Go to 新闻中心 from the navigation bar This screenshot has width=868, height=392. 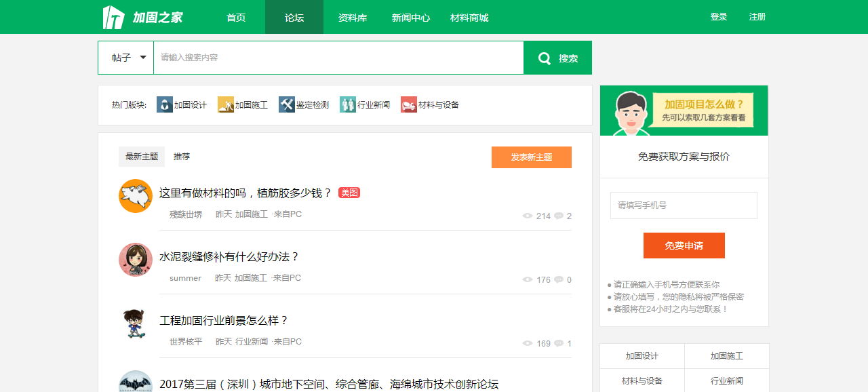(410, 17)
